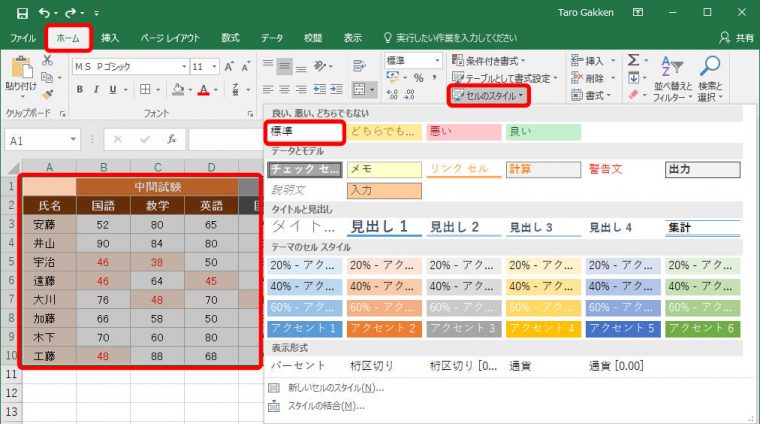Click the AutoSum sigma icon

pyautogui.click(x=633, y=60)
